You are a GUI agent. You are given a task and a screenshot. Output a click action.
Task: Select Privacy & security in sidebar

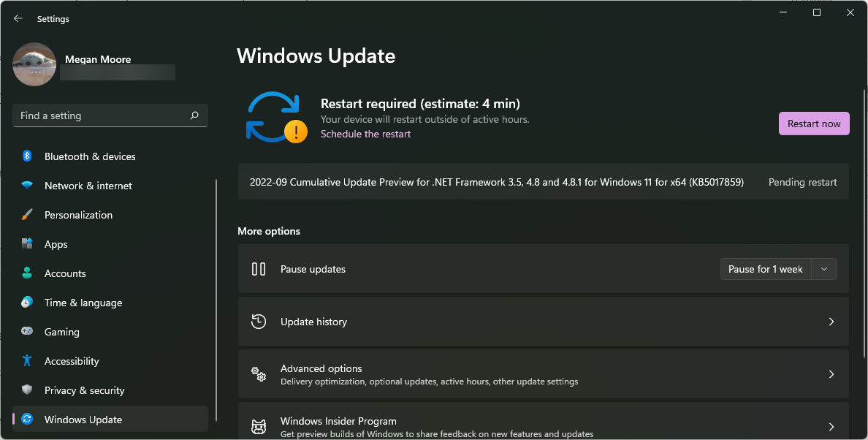click(110, 391)
